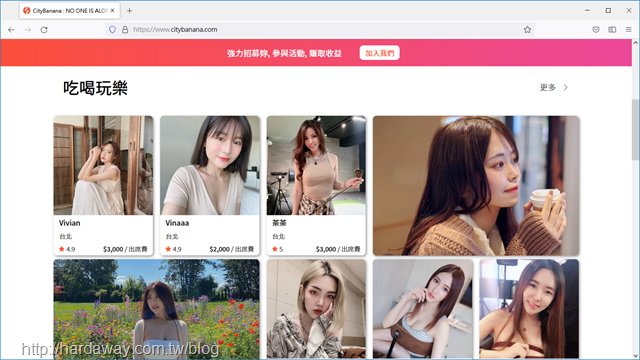The width and height of the screenshot is (640, 360).
Task: Click the banner text 強力招募妳
Action: tap(248, 53)
